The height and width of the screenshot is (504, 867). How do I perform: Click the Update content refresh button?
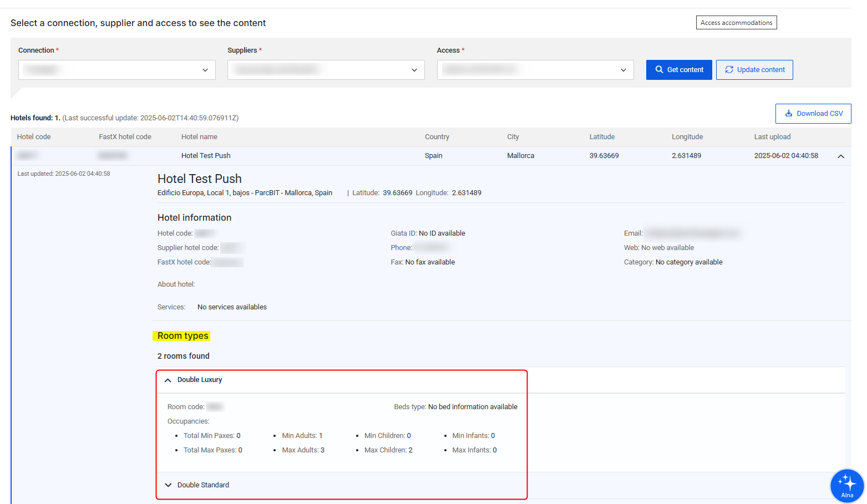pyautogui.click(x=754, y=70)
